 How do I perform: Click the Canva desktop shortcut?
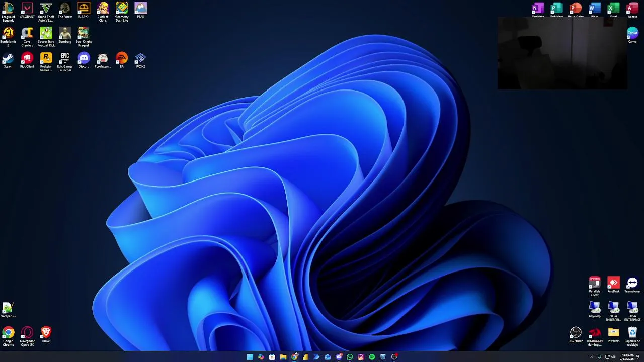tap(632, 36)
